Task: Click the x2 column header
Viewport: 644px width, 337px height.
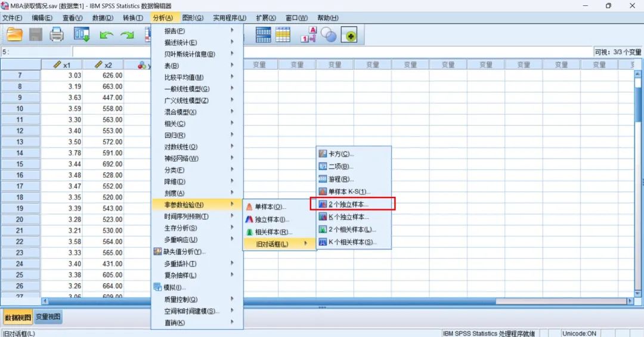Action: click(x=103, y=65)
